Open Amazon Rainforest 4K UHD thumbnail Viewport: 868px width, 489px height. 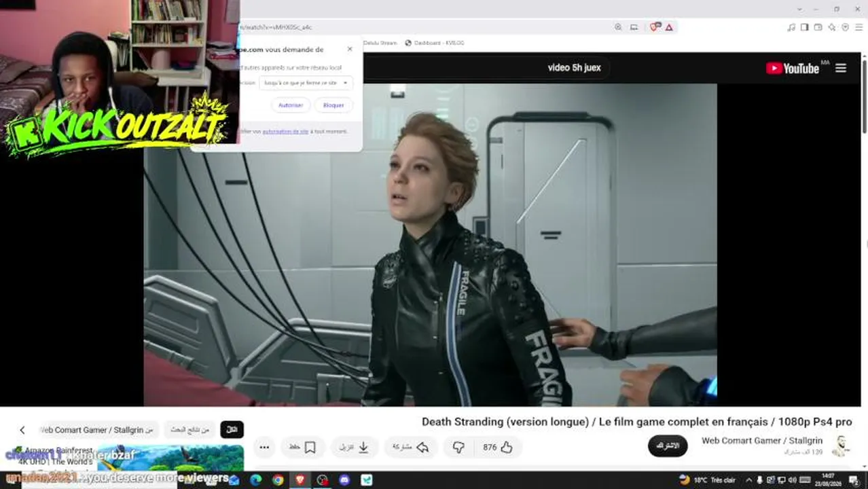click(x=170, y=458)
